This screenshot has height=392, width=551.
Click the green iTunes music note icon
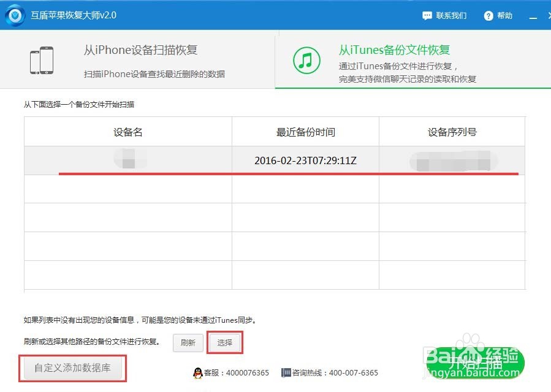[x=306, y=61]
